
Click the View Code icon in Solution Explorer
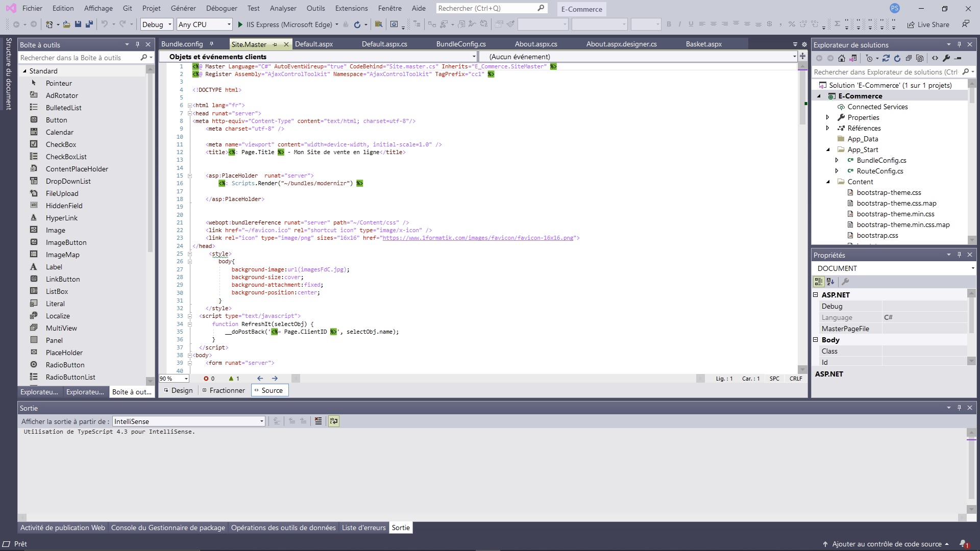(935, 58)
